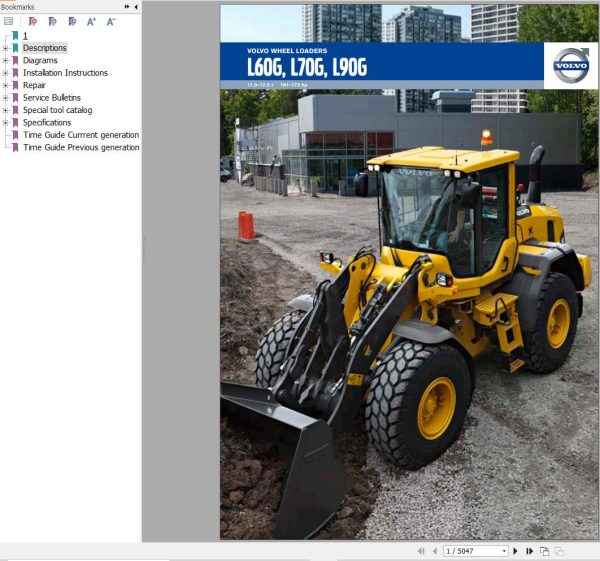Click the bookmark icon beside Installation Instructions
This screenshot has height=561, width=600.
15,73
